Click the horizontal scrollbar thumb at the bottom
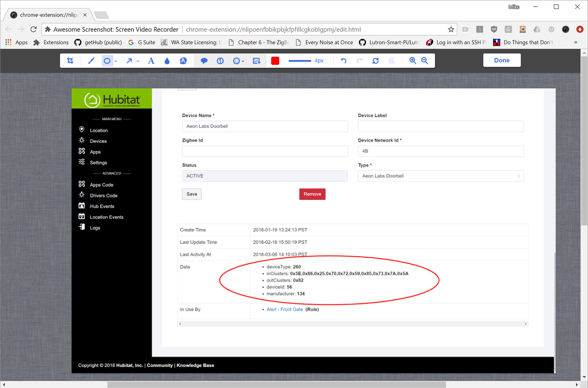Screen dimensions: 588x388 (x=276, y=384)
